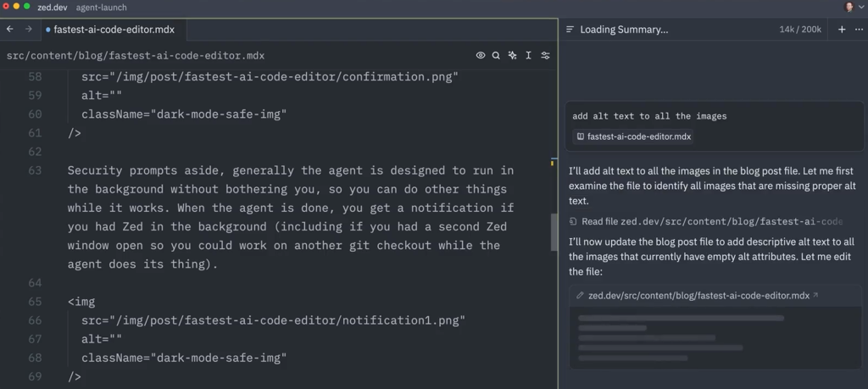Open editor controls sliders icon
Screen dimensions: 868x389
[545, 55]
